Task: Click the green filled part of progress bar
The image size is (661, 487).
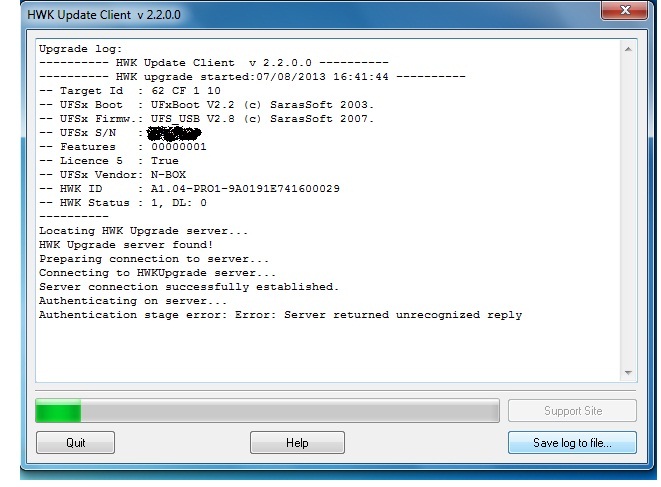Action: pos(58,411)
